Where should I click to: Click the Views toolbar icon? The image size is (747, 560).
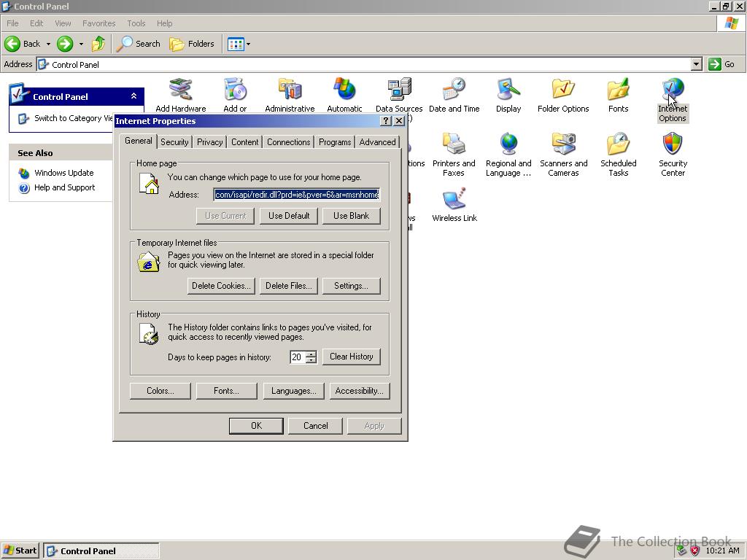tap(236, 44)
